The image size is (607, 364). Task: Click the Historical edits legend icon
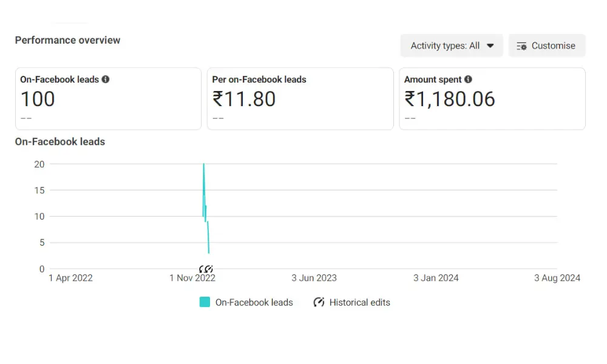[319, 302]
